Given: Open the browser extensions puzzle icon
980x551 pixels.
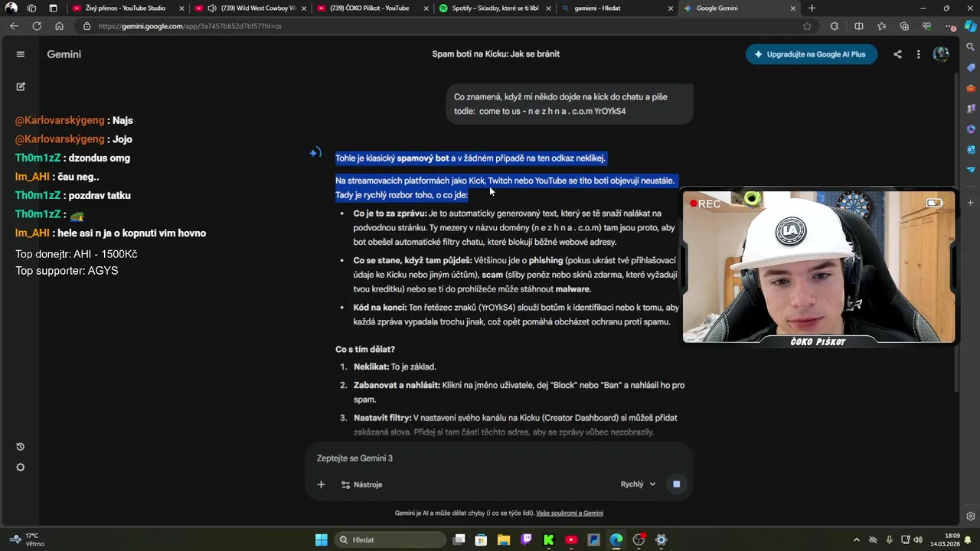Looking at the screenshot, I should [x=835, y=26].
